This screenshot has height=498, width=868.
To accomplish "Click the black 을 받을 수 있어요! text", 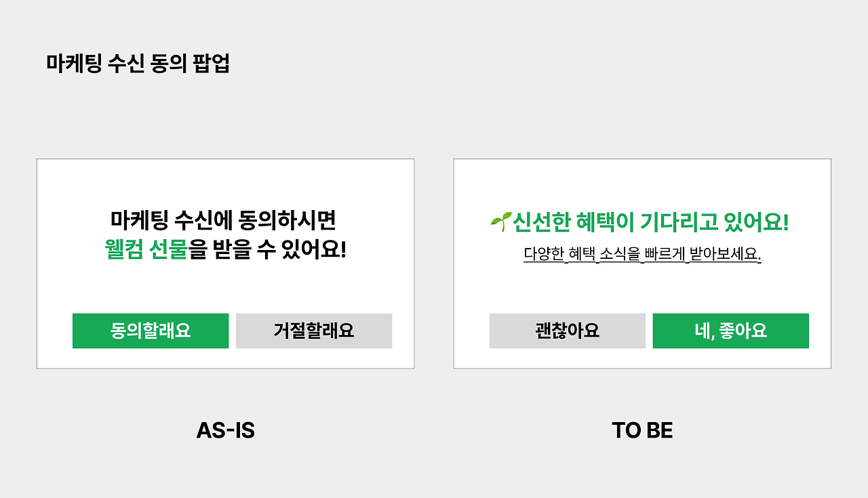I will tap(268, 250).
